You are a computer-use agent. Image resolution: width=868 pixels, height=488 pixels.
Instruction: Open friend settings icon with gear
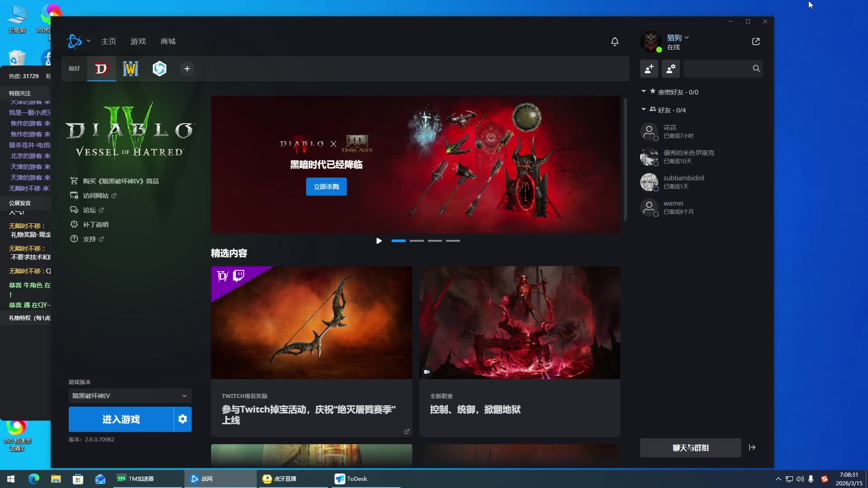point(671,69)
